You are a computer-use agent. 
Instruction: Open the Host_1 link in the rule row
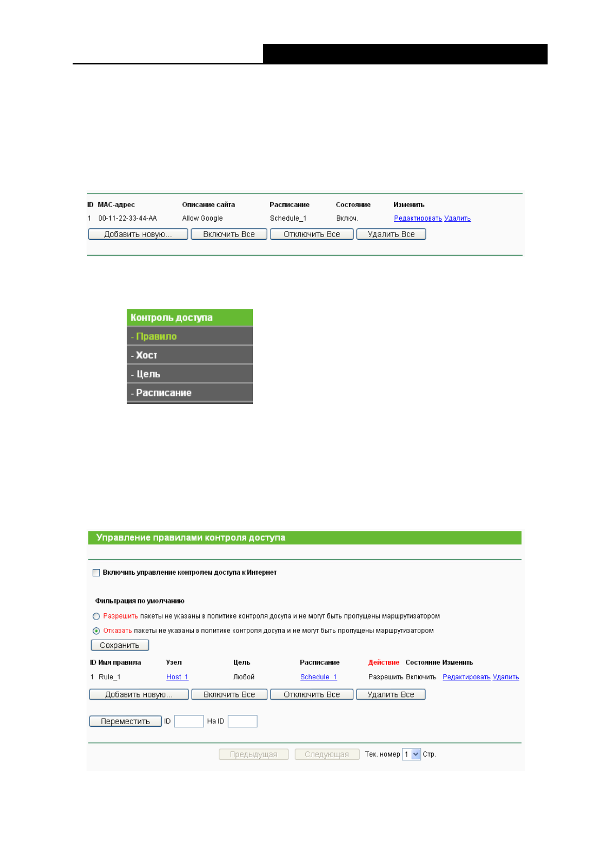point(177,677)
